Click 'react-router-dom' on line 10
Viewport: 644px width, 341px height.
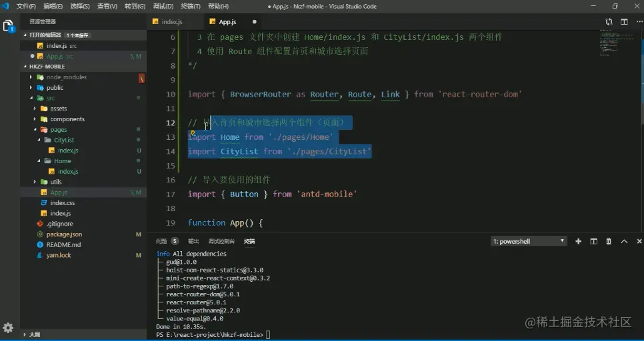(480, 95)
